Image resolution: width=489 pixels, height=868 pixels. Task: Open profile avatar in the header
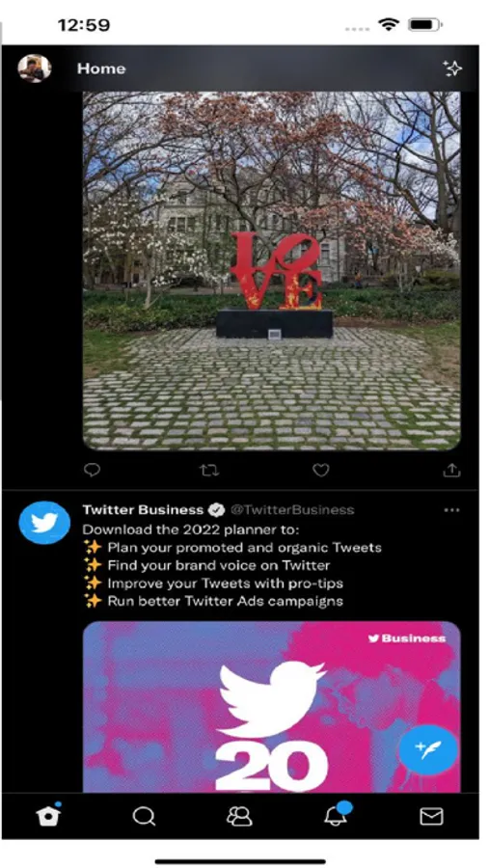pos(35,68)
